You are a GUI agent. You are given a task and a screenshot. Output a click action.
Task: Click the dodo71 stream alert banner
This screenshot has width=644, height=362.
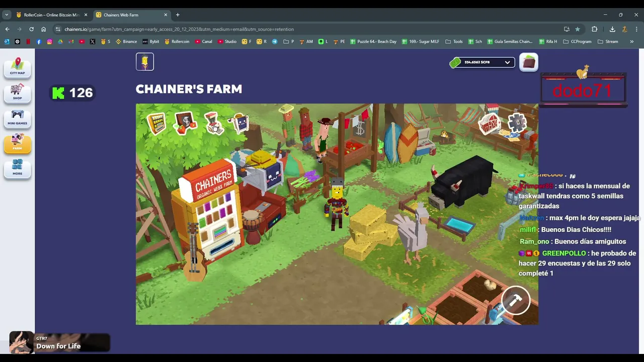pos(583,90)
